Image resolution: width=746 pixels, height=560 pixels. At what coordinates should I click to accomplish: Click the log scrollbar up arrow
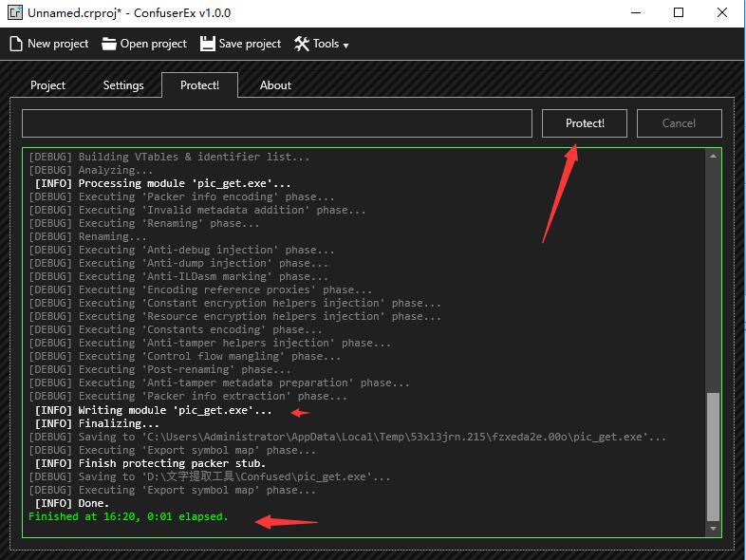(x=714, y=157)
